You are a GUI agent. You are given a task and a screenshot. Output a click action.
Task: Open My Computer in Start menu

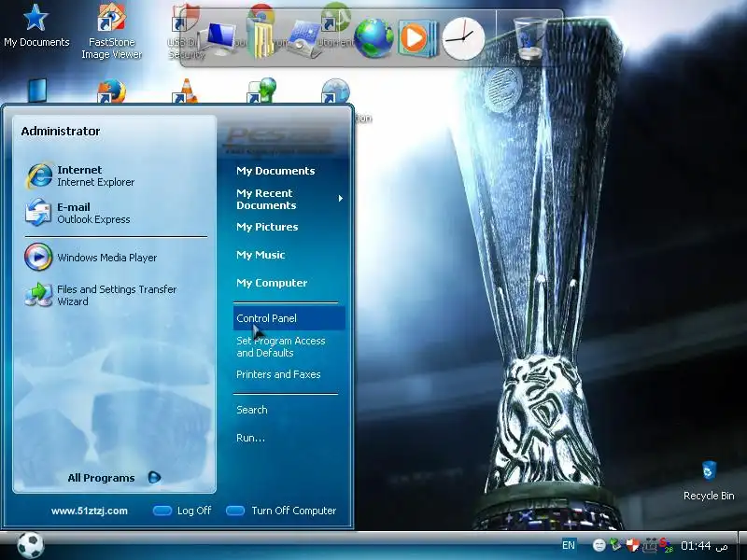(x=272, y=283)
